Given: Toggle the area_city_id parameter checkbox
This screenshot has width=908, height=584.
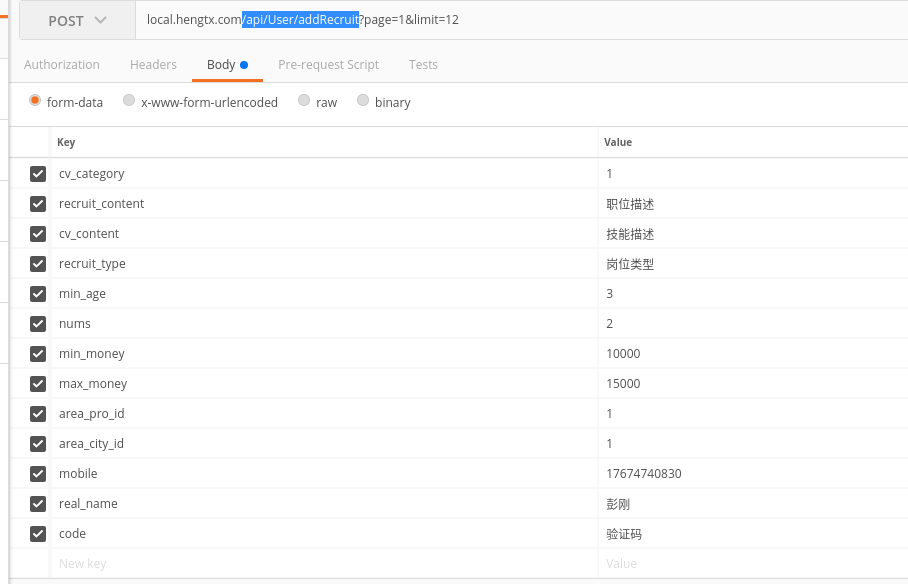Looking at the screenshot, I should point(38,444).
